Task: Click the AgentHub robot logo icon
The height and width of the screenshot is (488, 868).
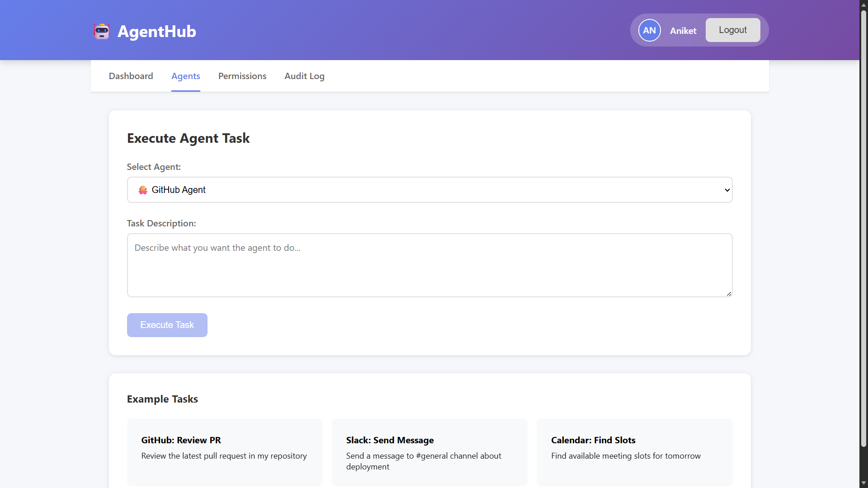Action: click(x=102, y=31)
